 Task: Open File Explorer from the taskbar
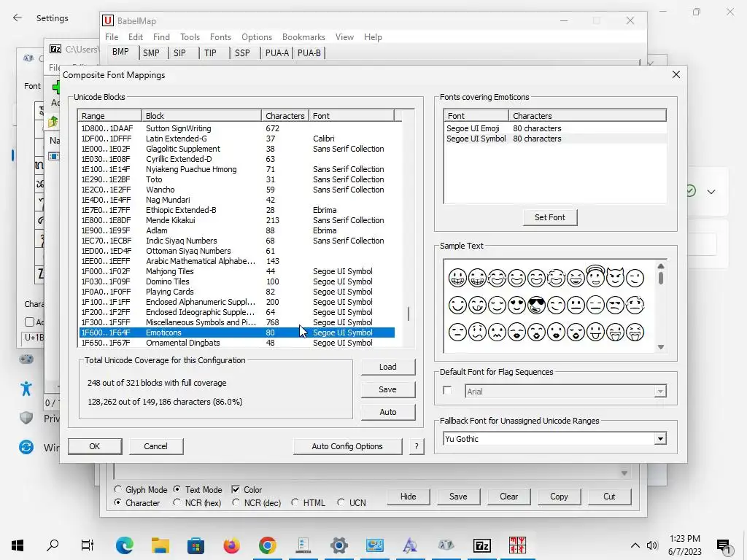[160, 545]
